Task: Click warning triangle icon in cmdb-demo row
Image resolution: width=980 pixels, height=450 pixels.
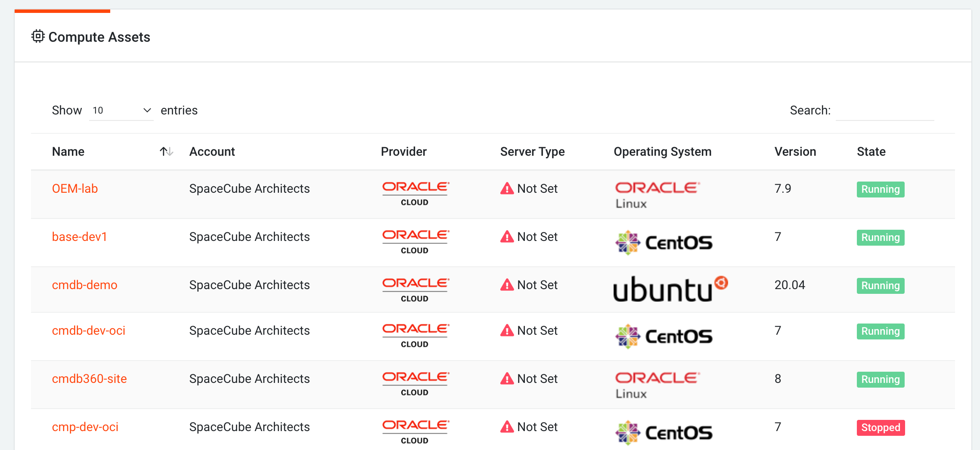Action: [507, 285]
